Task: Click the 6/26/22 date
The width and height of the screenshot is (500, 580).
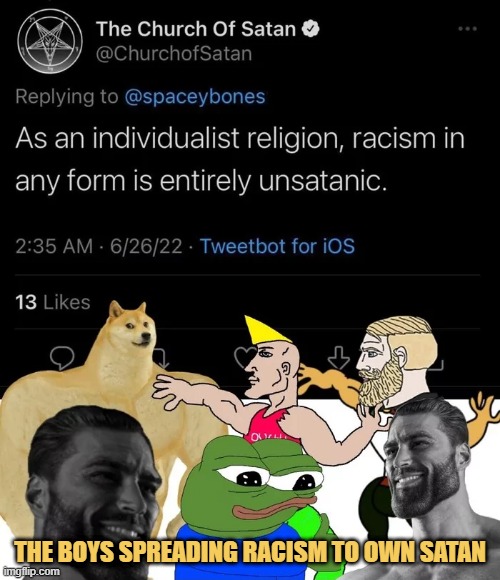Action: [146, 246]
